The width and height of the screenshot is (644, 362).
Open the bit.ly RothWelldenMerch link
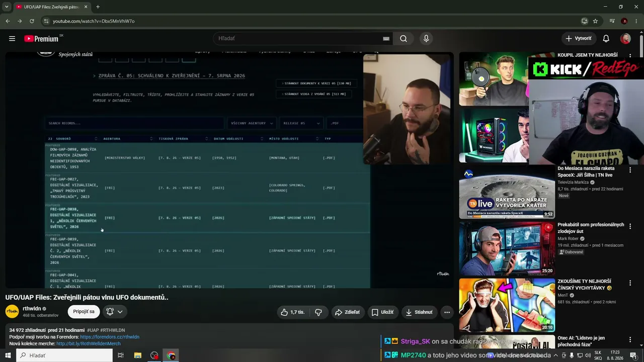[89, 344]
